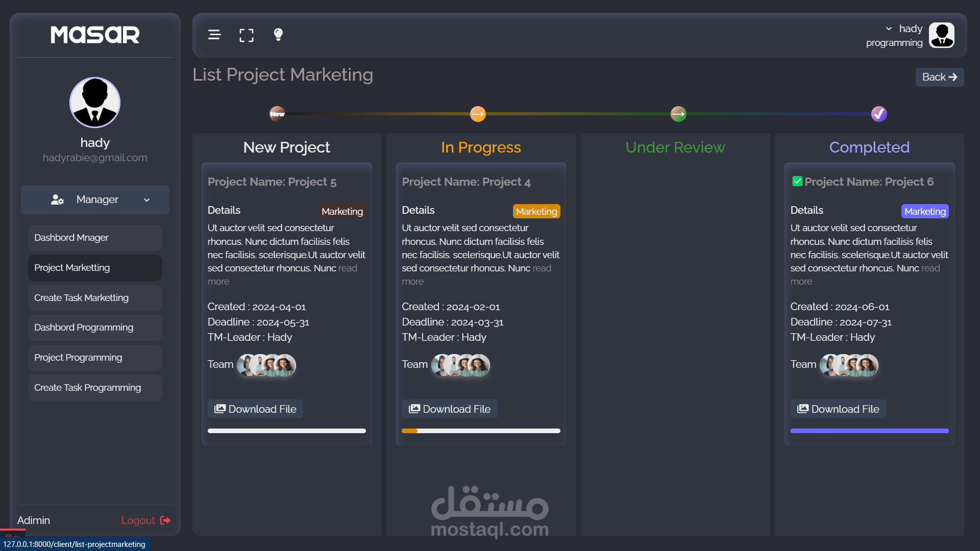Toggle fullscreen mode icon
This screenshot has width=980, height=551.
pyautogui.click(x=247, y=35)
